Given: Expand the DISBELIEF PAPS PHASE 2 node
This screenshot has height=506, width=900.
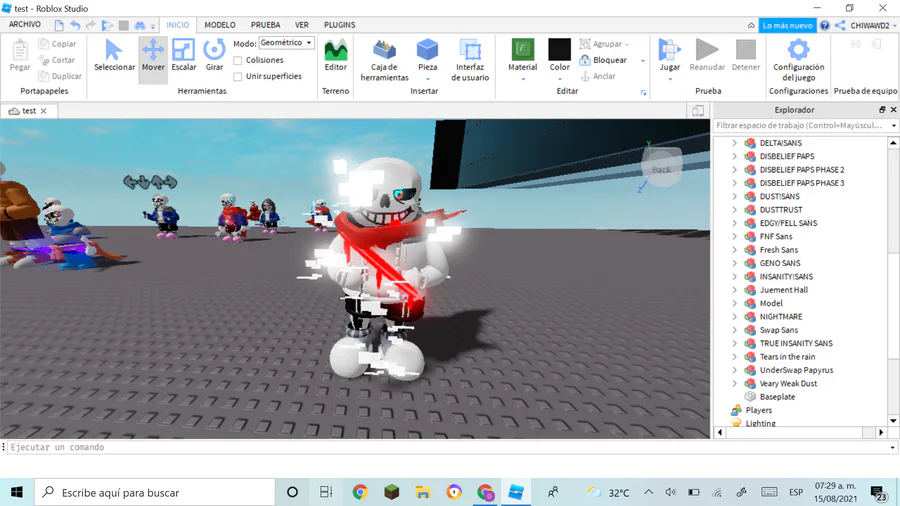Looking at the screenshot, I should tap(734, 170).
